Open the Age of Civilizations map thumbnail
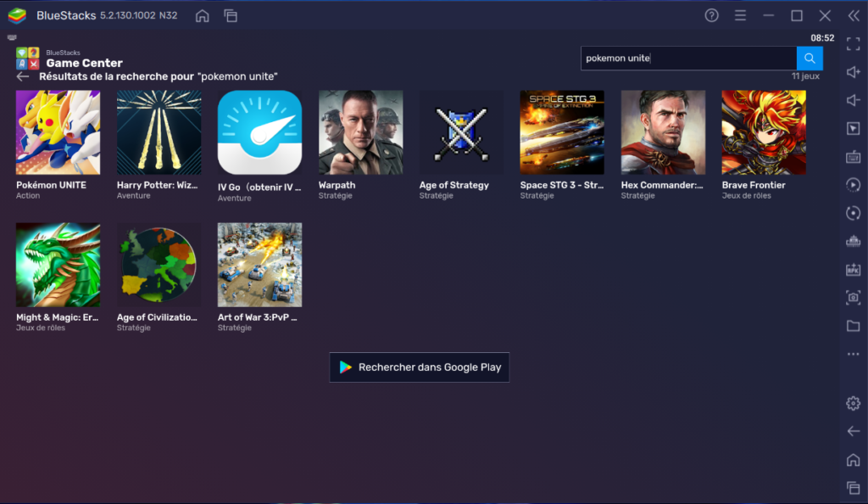This screenshot has height=504, width=868. coord(159,265)
